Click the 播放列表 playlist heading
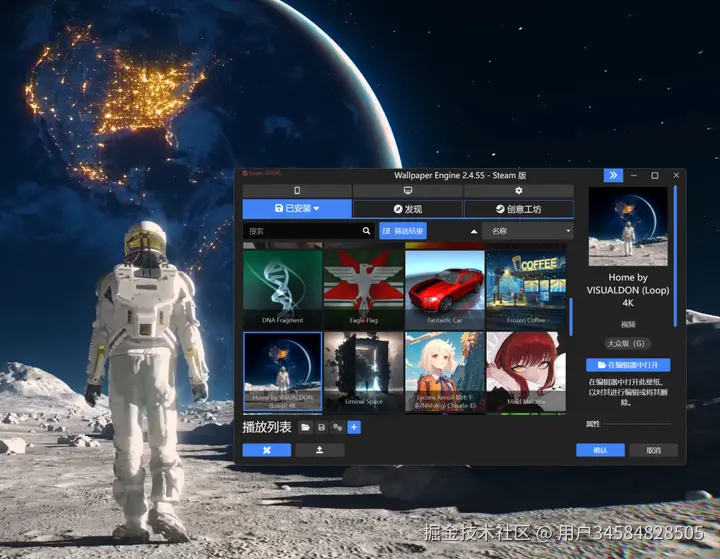720x559 pixels. coord(267,427)
